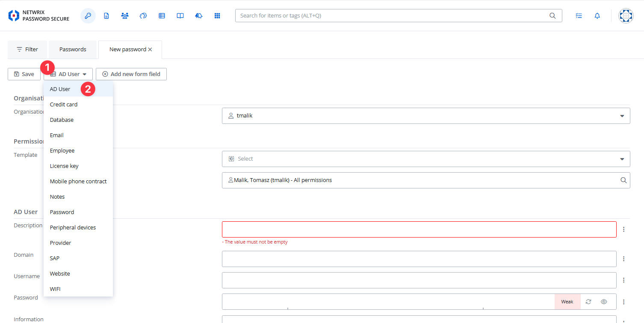Switch to the Passwords tab
Image resolution: width=644 pixels, height=323 pixels.
(73, 49)
